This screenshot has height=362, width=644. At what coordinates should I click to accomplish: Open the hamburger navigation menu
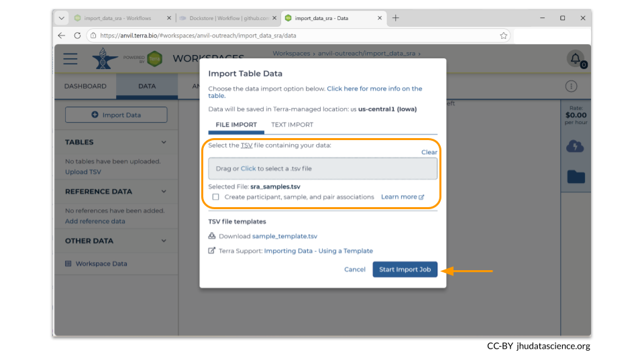[70, 59]
